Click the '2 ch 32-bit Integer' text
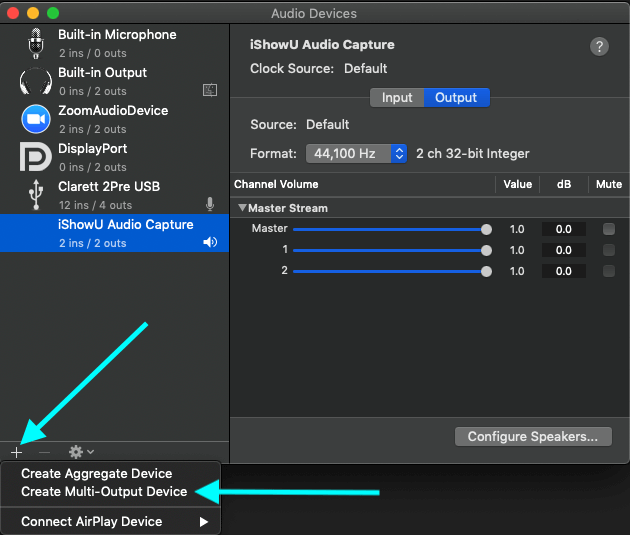 (472, 154)
